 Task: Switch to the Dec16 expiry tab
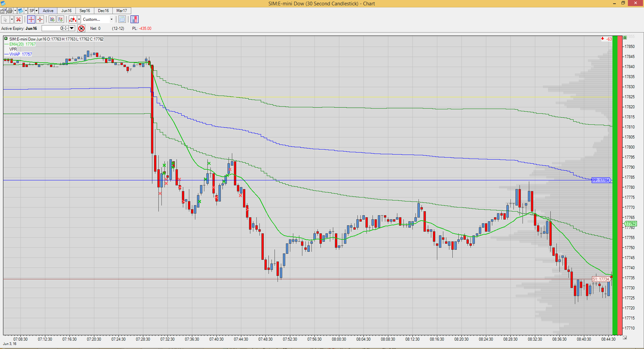[x=103, y=11]
